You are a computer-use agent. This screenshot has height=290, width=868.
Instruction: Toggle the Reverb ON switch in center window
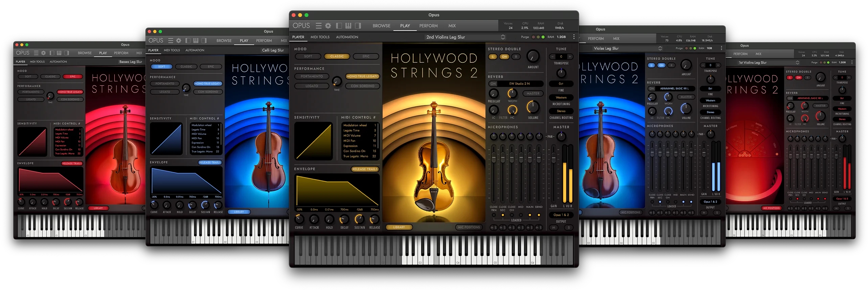(494, 84)
